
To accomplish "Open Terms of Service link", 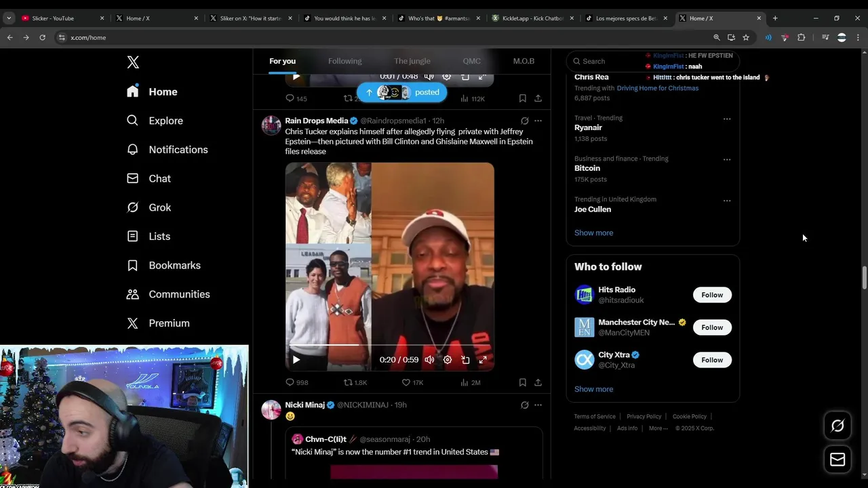I will point(595,416).
